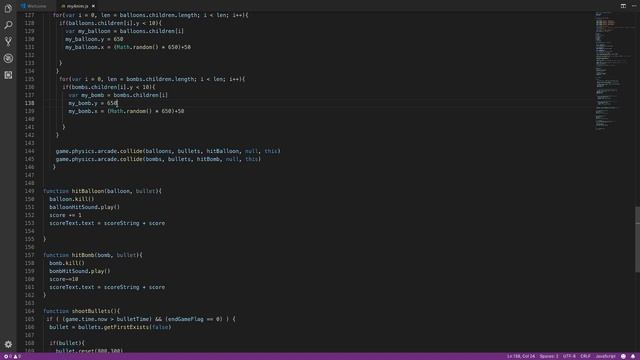Viewport: 640px width, 360px height.
Task: Click 'bombHitSound.play()' code line
Action: click(80, 271)
